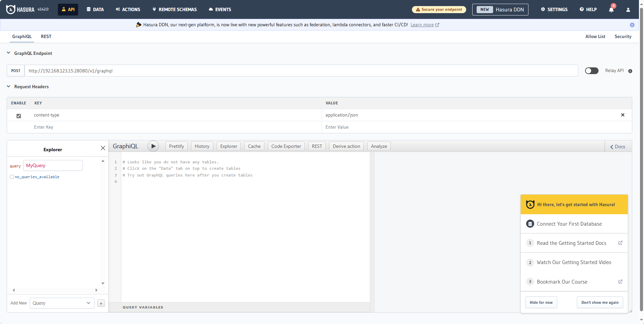
Task: Open the ACTIONS section
Action: 128,9
